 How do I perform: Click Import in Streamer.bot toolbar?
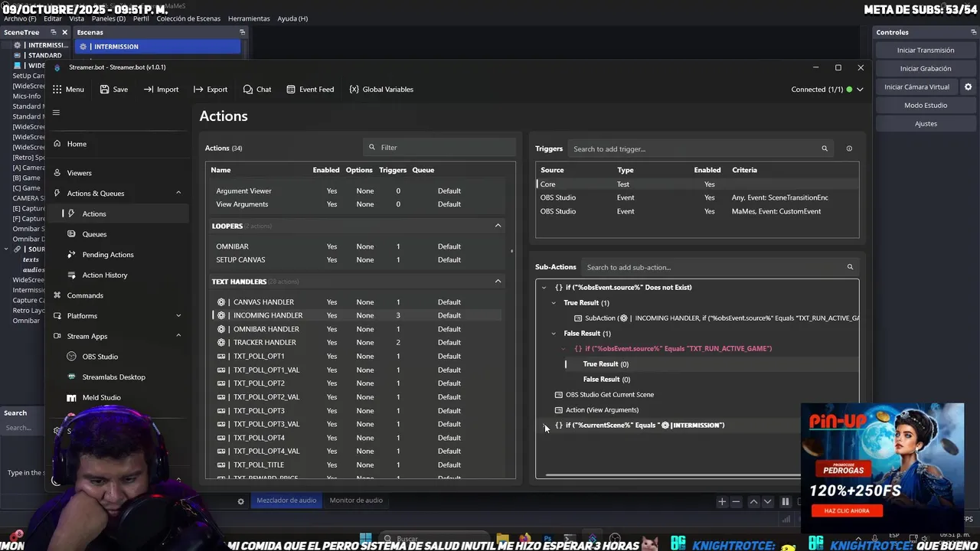tap(161, 90)
